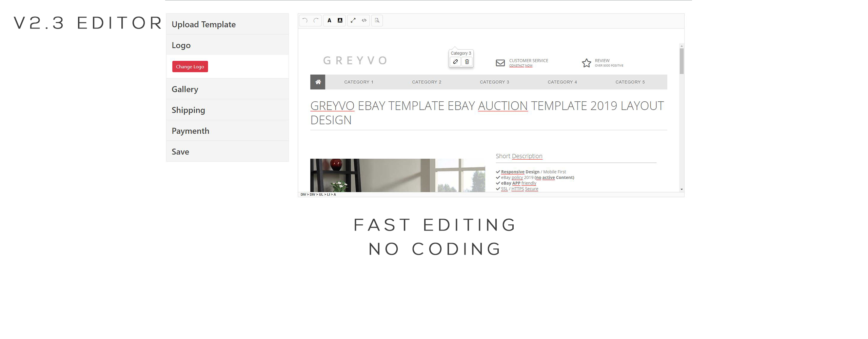868x339 pixels.
Task: Select the eBay policy 2019 bullet text
Action: (x=537, y=177)
